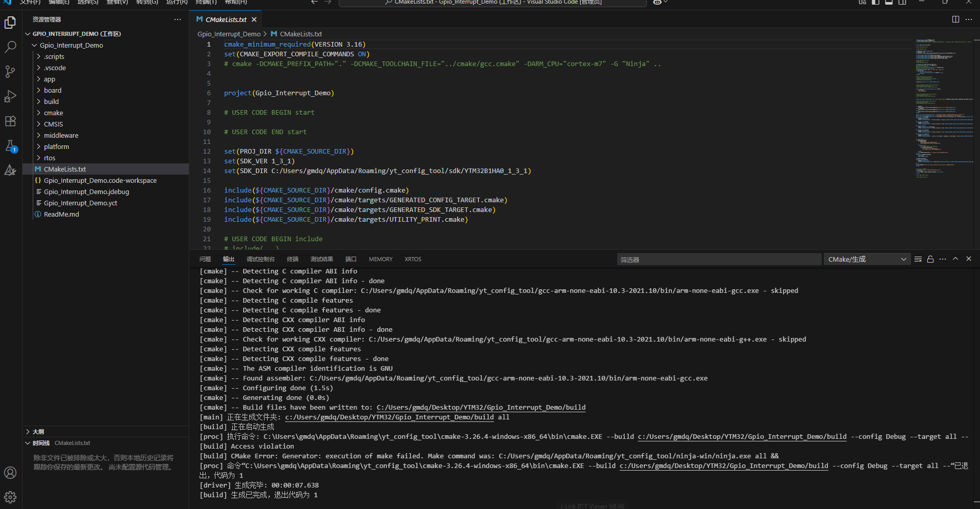Open the Explorer view in activity bar
Image resolution: width=980 pixels, height=509 pixels.
(10, 23)
